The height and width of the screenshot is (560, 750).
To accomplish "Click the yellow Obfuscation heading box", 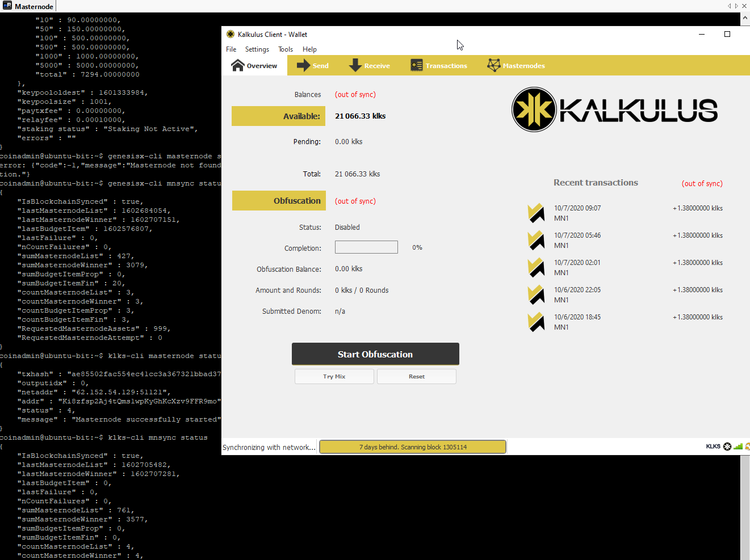I will (x=279, y=201).
